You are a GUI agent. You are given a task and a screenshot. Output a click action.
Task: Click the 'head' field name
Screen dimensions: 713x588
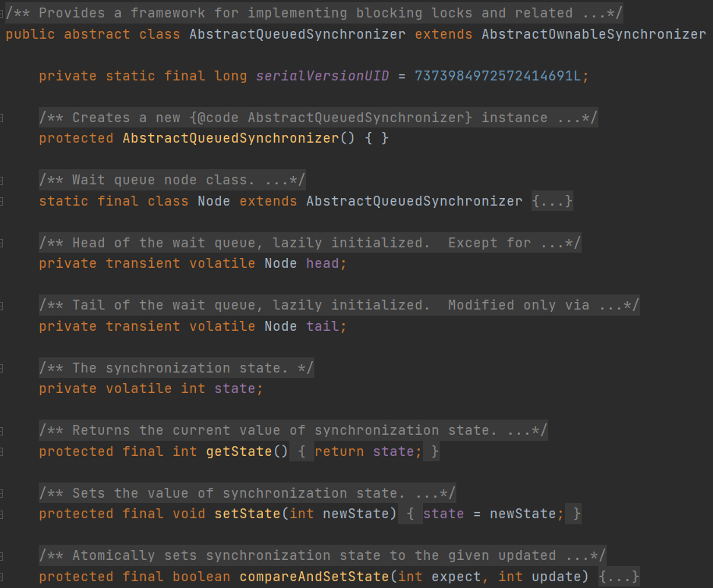click(323, 263)
